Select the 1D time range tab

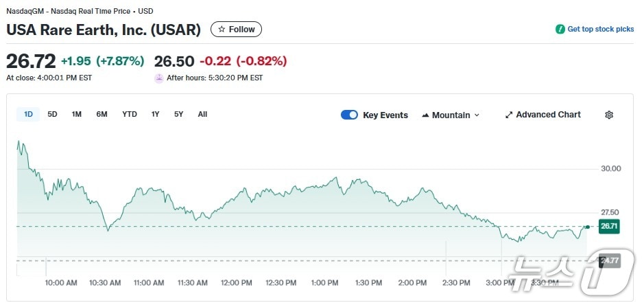[28, 114]
